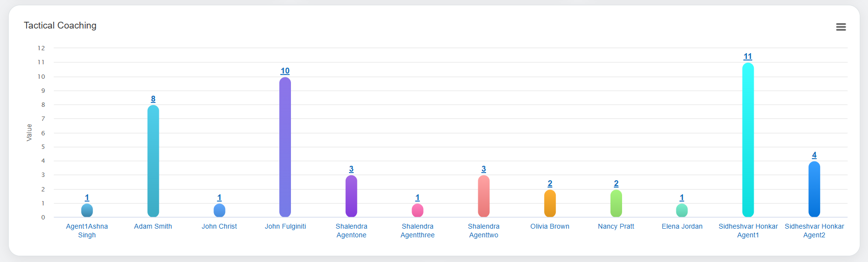Open the value 8 data label link
Screen dimensions: 868x262
tap(153, 99)
